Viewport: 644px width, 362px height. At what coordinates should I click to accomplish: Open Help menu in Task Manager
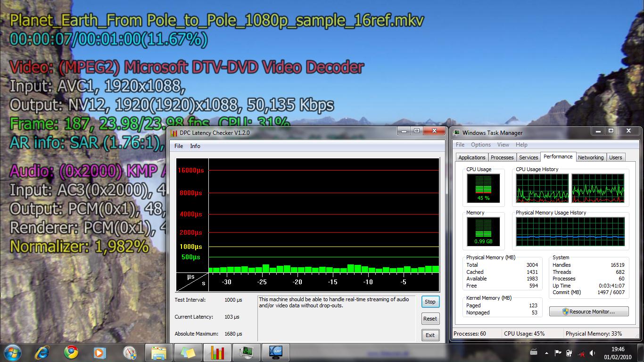pyautogui.click(x=521, y=145)
